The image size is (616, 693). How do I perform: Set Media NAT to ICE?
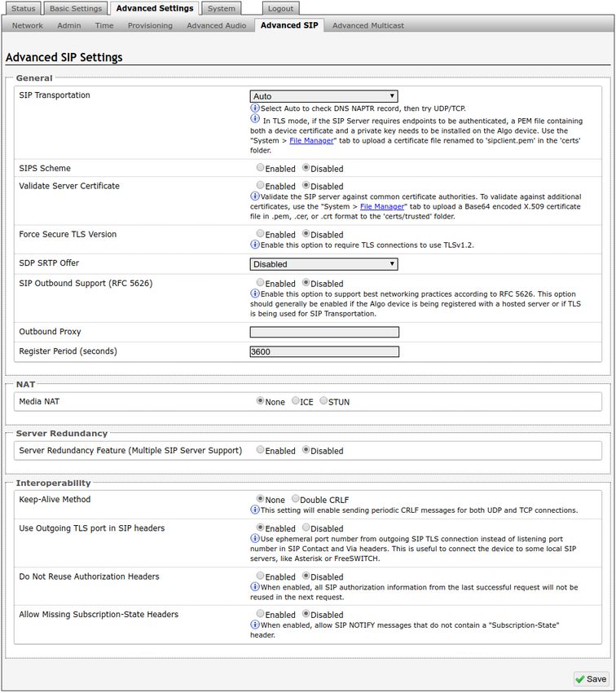(296, 401)
